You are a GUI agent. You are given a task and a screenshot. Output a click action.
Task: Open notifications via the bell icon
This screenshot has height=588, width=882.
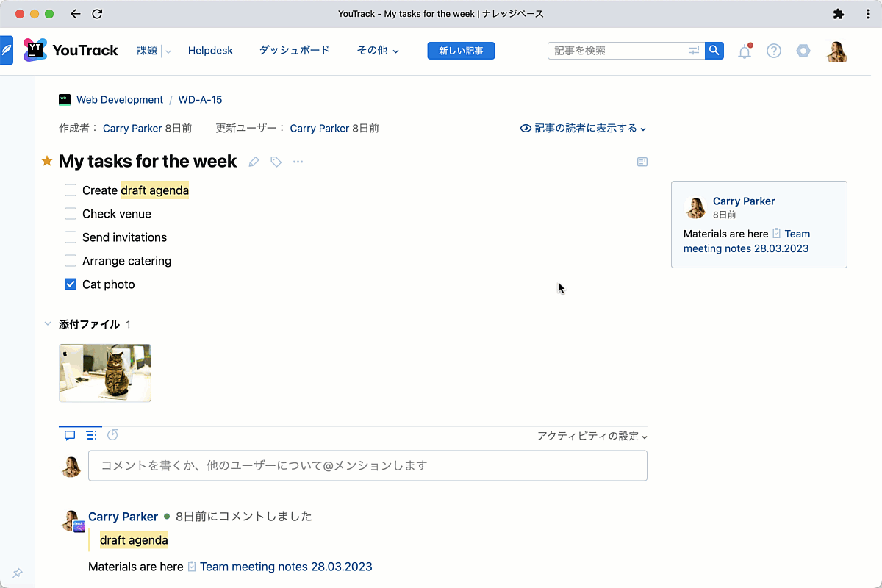(744, 51)
